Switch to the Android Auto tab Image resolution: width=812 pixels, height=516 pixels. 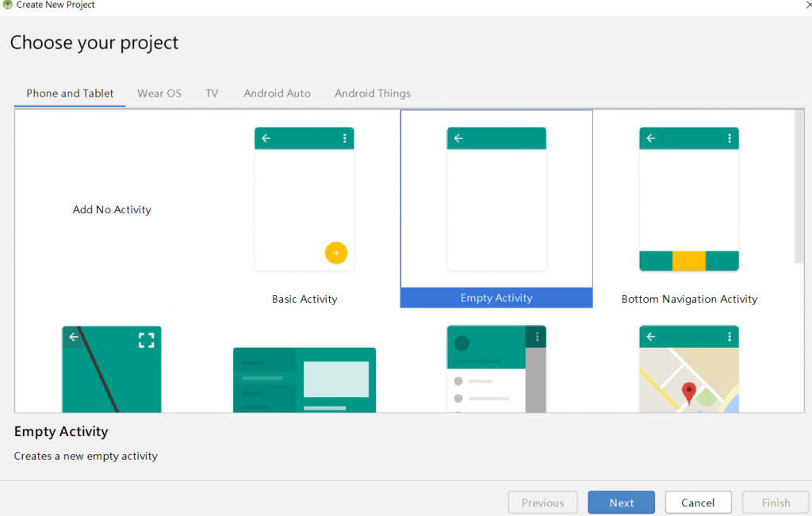click(277, 94)
